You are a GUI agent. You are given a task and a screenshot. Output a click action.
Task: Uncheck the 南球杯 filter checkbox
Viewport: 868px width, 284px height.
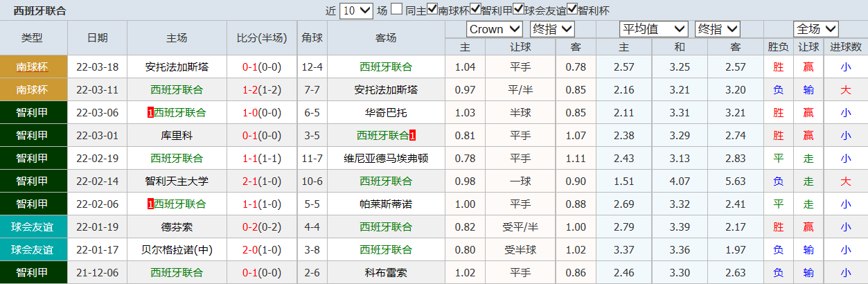(x=432, y=10)
